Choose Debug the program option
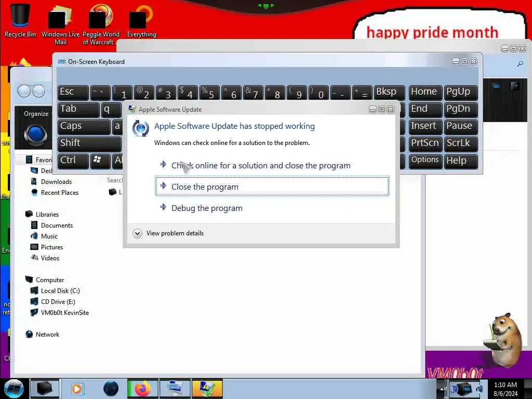The height and width of the screenshot is (399, 532). [272, 208]
